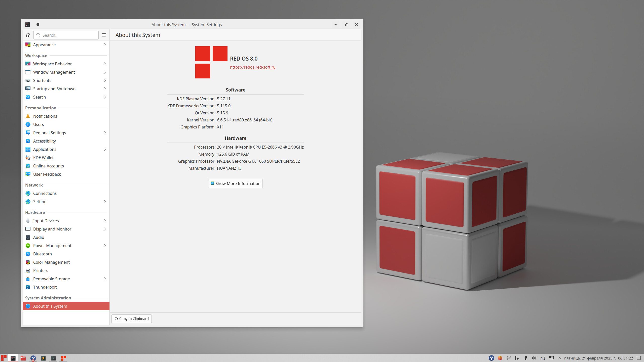Click the home icon in System Settings
Image resolution: width=644 pixels, height=362 pixels.
pyautogui.click(x=28, y=35)
